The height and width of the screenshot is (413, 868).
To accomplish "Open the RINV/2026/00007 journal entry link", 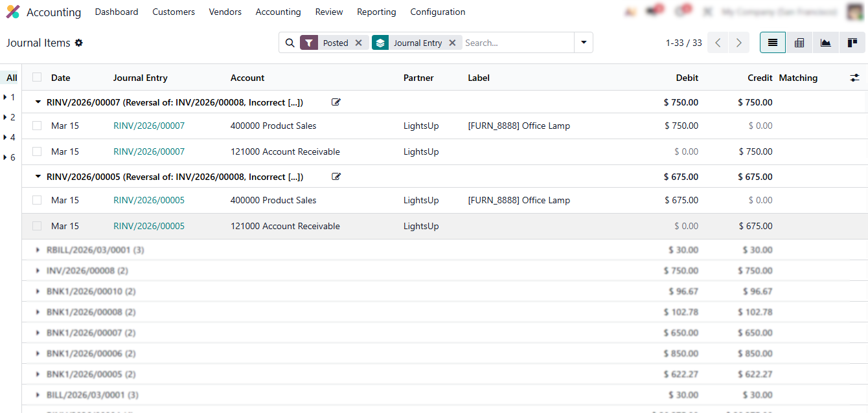I will [x=149, y=126].
